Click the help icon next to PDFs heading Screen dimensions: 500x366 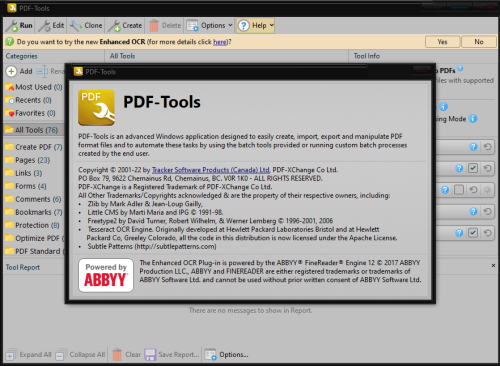pyautogui.click(x=460, y=68)
